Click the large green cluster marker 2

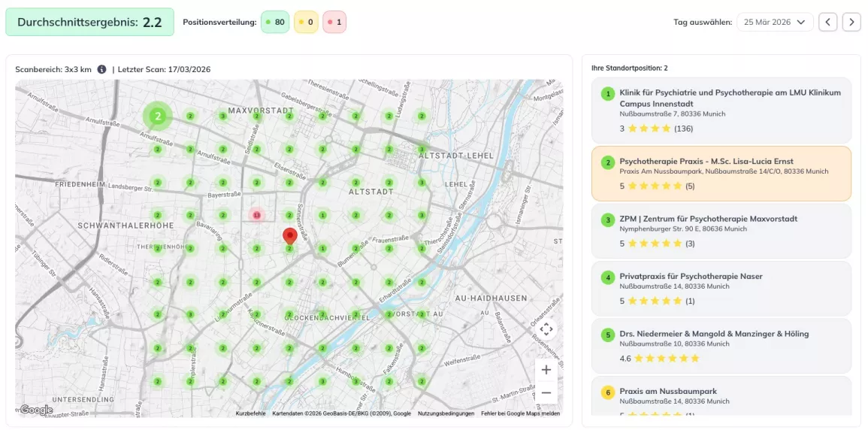tap(158, 116)
